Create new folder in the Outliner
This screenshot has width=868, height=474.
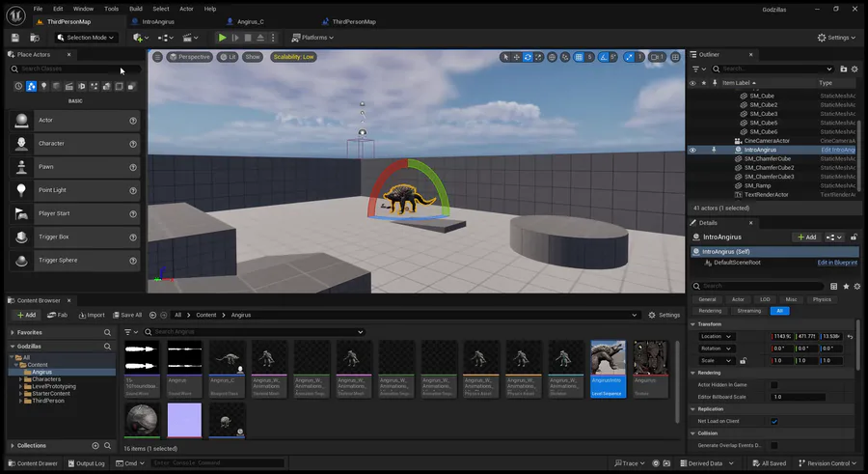[844, 69]
